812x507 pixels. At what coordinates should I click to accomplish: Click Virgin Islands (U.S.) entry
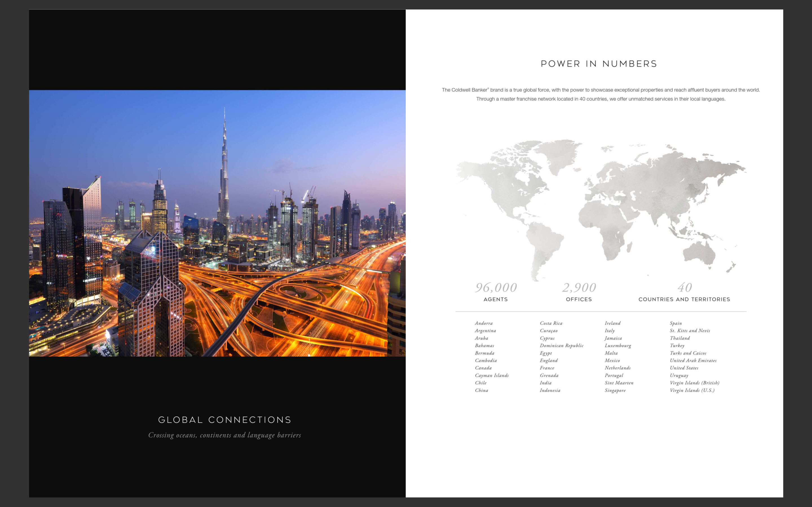pyautogui.click(x=692, y=390)
